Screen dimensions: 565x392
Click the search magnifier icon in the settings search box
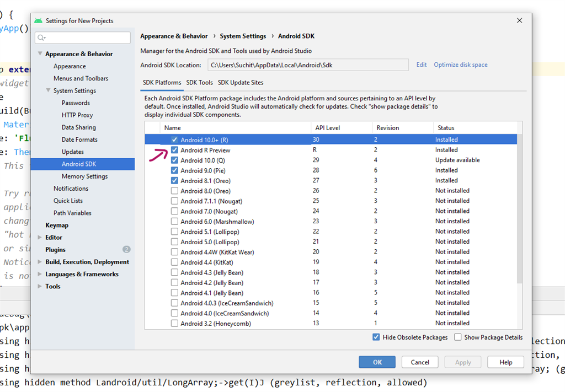click(x=41, y=37)
